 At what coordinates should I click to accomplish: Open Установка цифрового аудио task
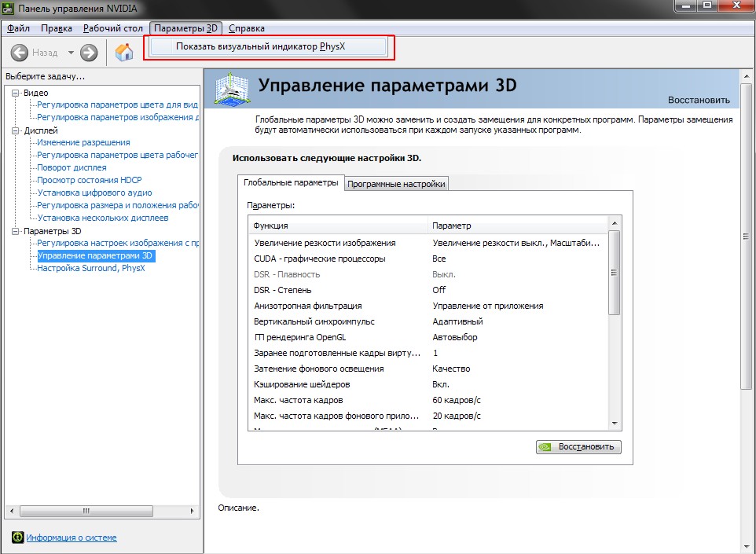[x=94, y=193]
